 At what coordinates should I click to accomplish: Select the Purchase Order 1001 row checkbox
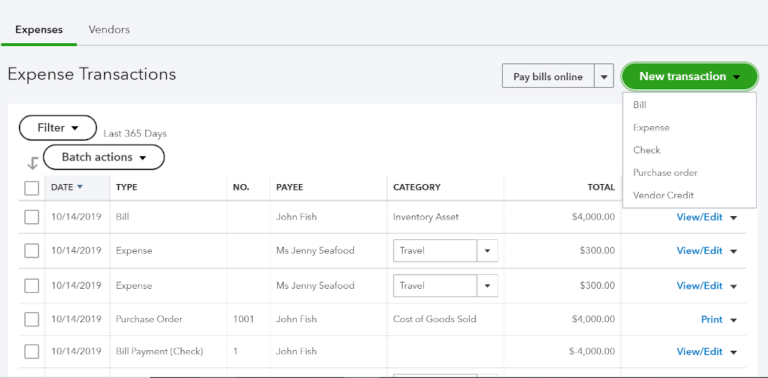point(31,319)
